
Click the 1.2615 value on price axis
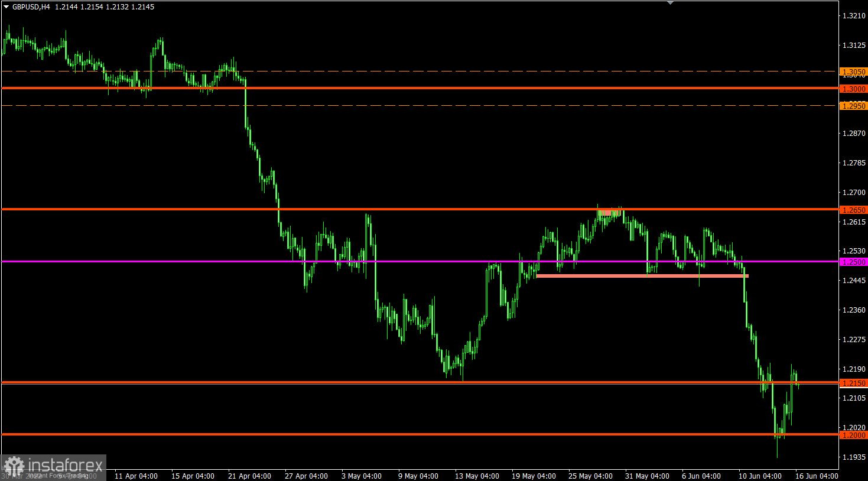pyautogui.click(x=854, y=222)
